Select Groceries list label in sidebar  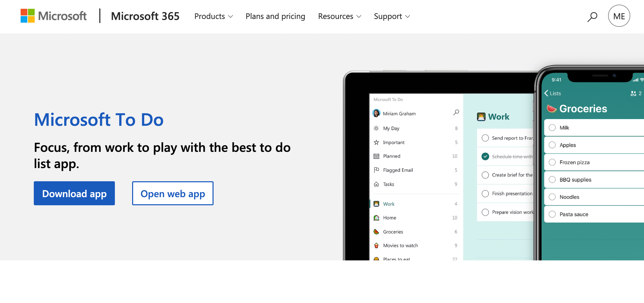[393, 232]
